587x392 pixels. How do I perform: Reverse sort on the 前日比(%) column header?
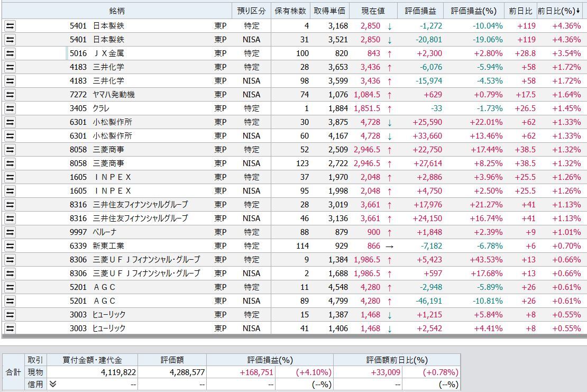pos(560,11)
